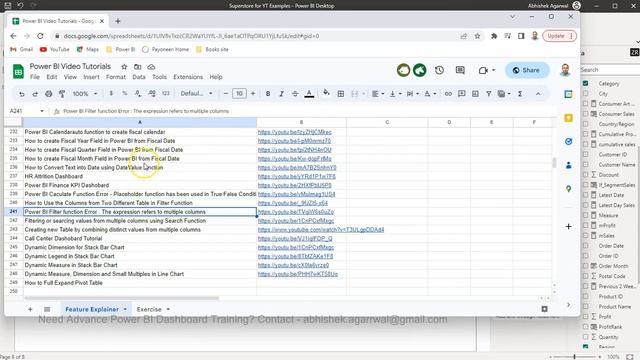
Task: Click the Undo icon in Sheets toolbar
Action: coord(22,94)
